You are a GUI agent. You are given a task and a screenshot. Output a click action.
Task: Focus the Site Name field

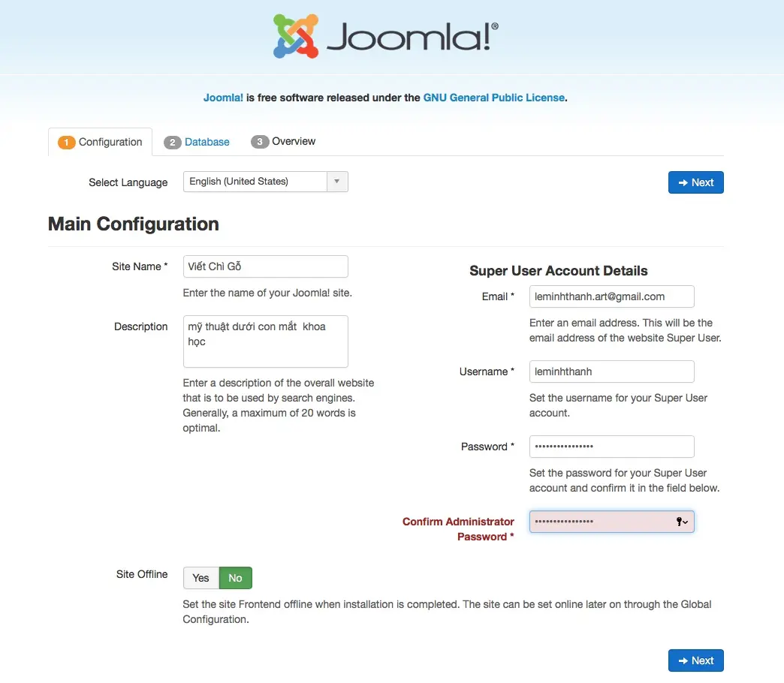click(x=265, y=266)
